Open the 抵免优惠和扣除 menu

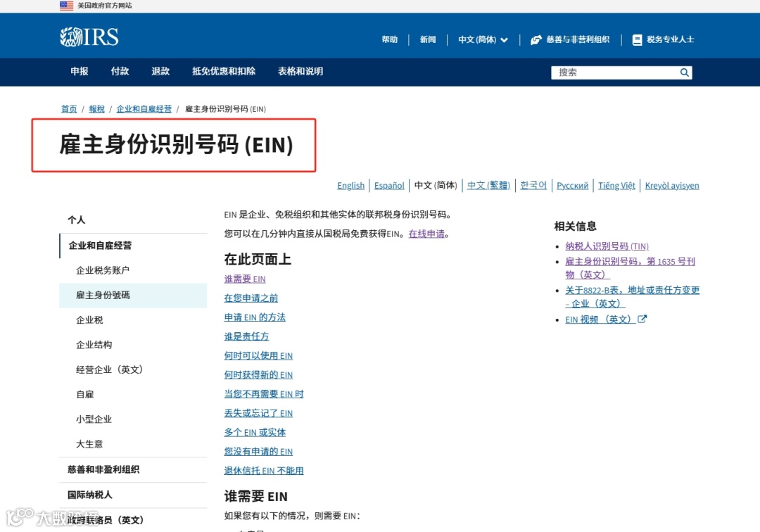point(224,71)
